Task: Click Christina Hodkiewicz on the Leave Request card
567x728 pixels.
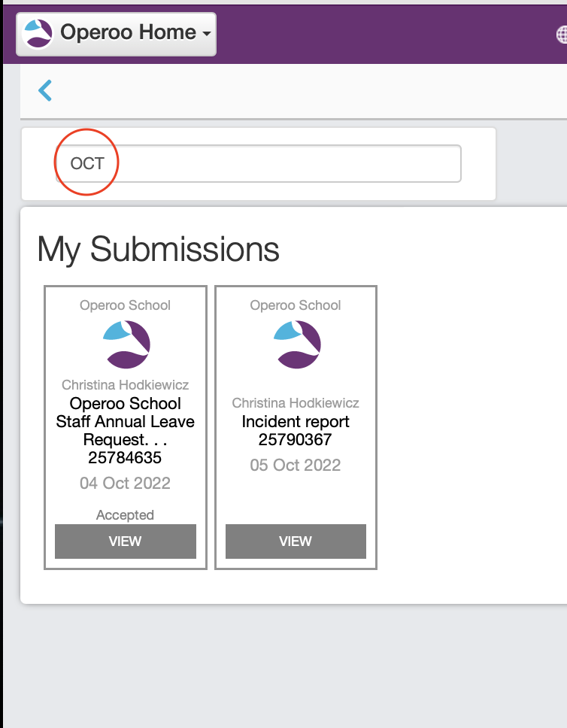Action: coord(126,385)
